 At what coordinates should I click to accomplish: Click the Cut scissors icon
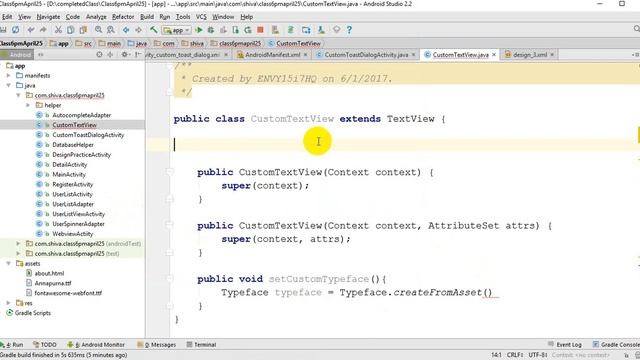[x=58, y=30]
